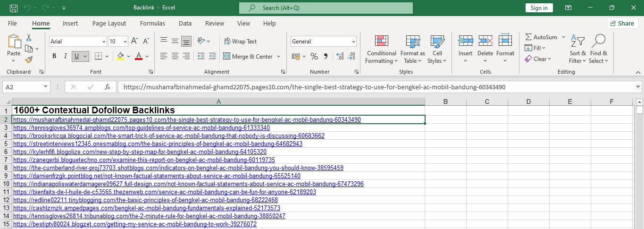Apply Bottom Align to cell
The image size is (644, 229).
click(x=186, y=42)
